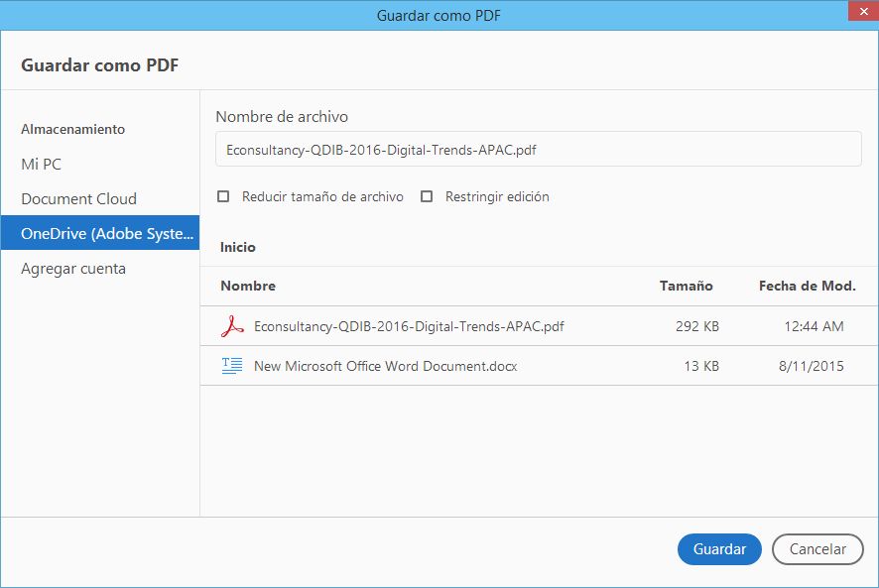Enable Restringir edición

click(x=427, y=196)
